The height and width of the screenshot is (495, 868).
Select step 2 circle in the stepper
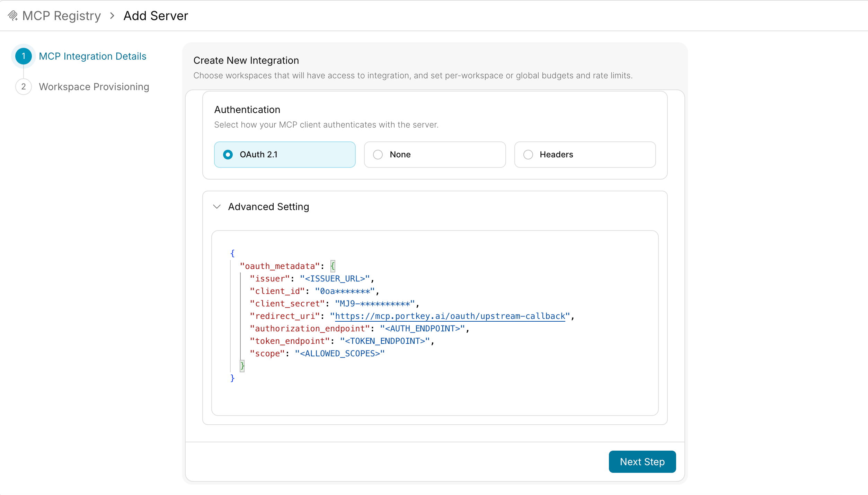(24, 87)
